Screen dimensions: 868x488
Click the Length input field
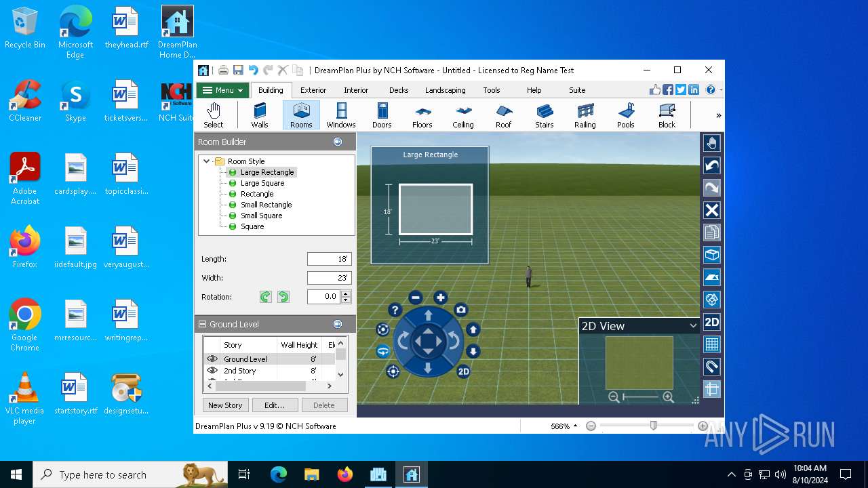(329, 259)
